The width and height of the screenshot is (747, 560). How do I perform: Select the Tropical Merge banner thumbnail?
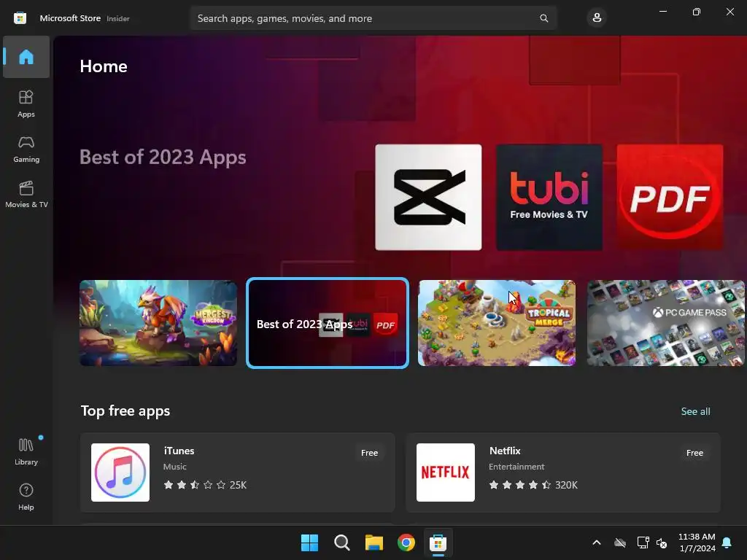point(497,323)
